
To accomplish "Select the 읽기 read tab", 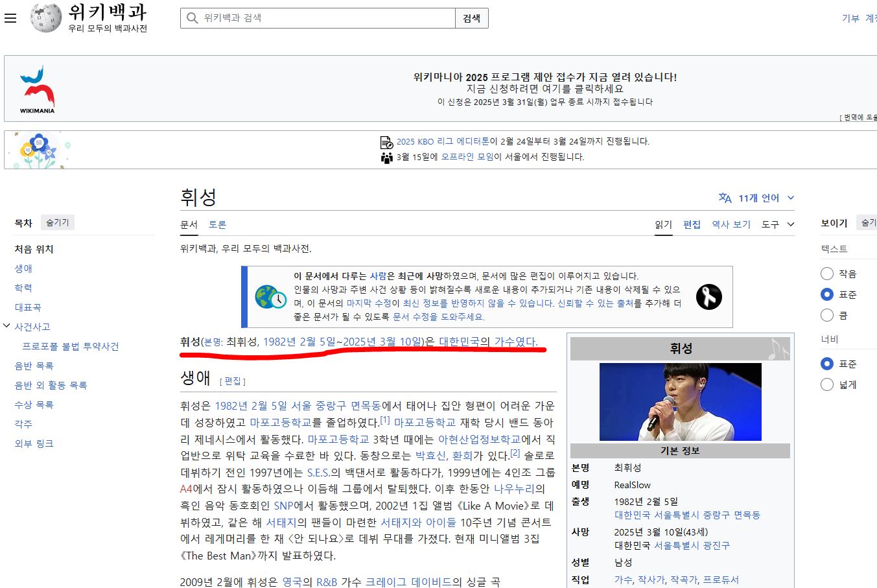I will pos(663,224).
